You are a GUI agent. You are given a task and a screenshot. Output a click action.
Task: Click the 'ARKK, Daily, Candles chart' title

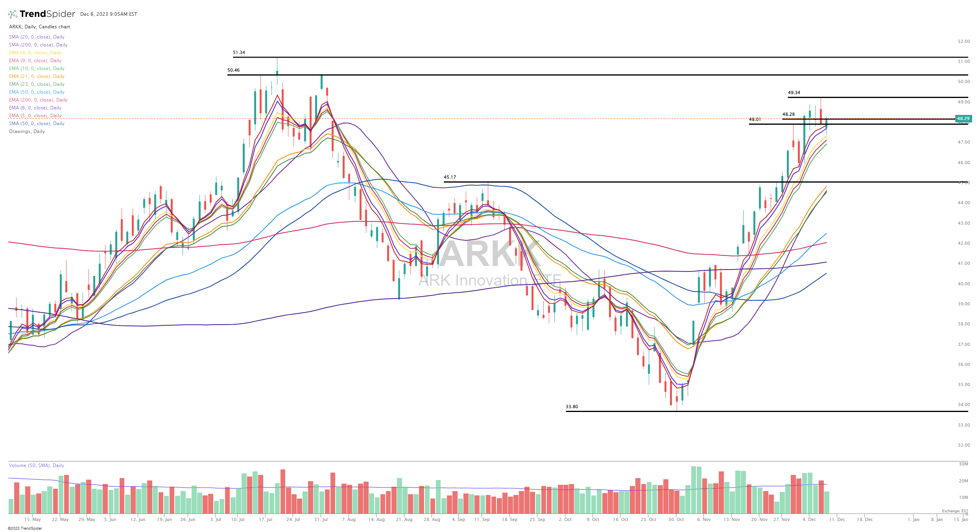pos(40,27)
